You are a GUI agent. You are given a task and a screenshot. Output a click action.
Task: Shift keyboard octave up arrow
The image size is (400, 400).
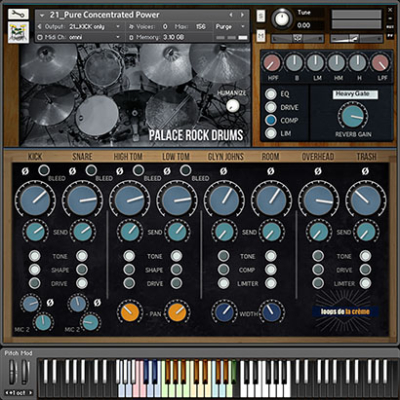coord(30,393)
